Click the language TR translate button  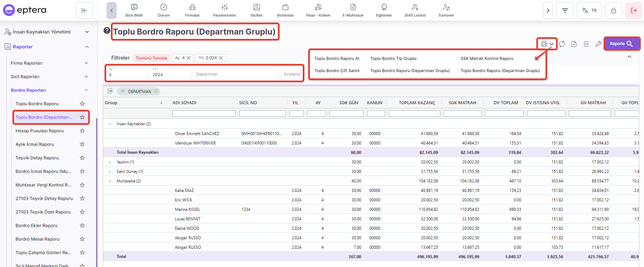(x=589, y=10)
